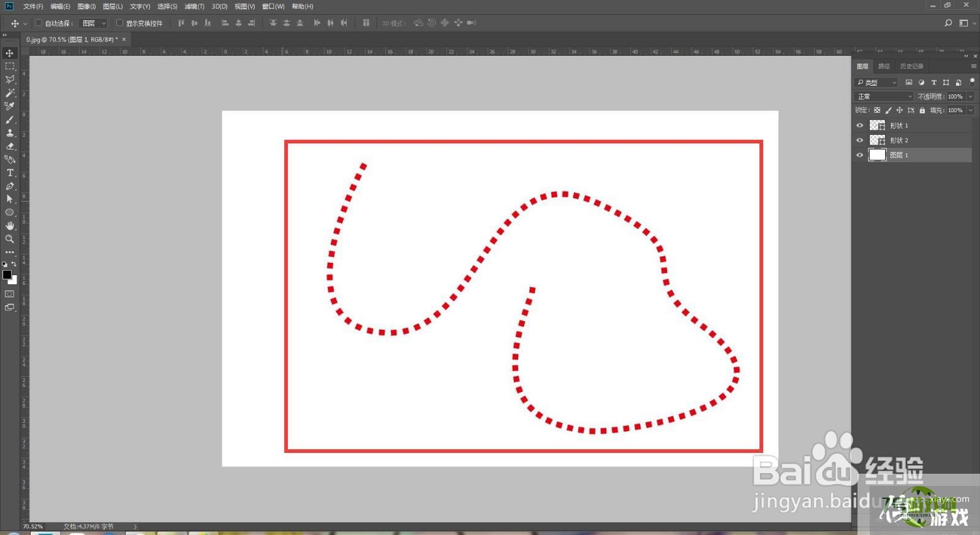The image size is (980, 535).
Task: Open the tool preset picker arrow
Action: (x=25, y=23)
